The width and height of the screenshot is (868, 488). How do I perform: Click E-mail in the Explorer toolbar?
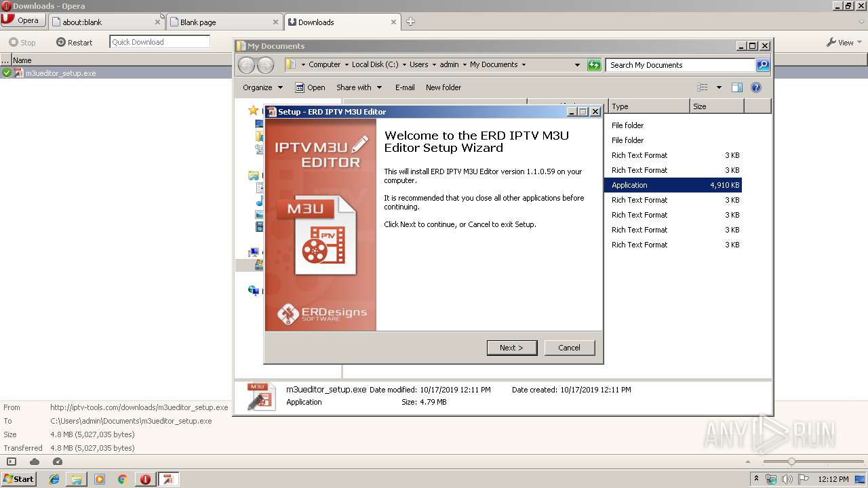coord(405,87)
